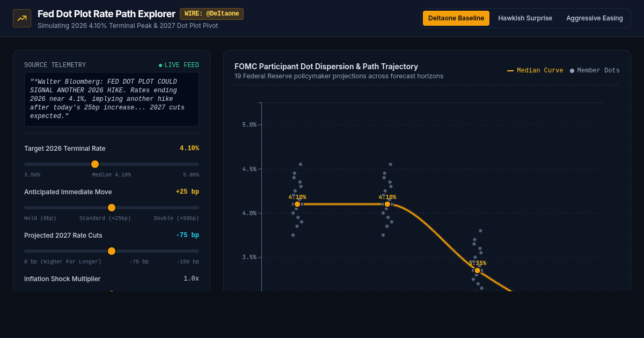This screenshot has width=644, height=338.
Task: Click the 1.0x inflation multiplier value
Action: (x=191, y=279)
